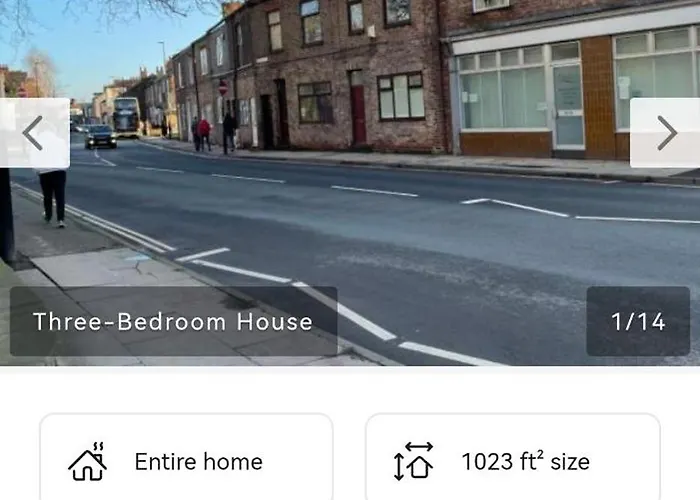
Task: Click the size arrows house icon
Action: 413,461
